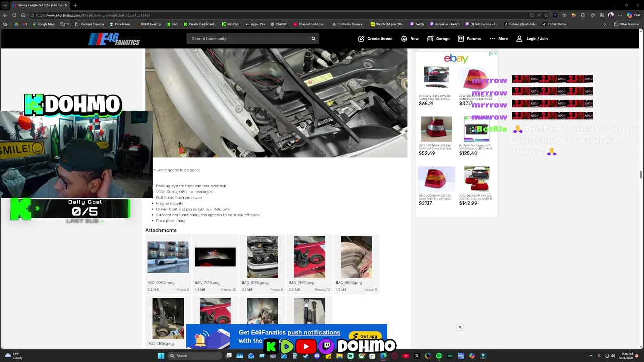
Task: Open attachment thumbnail IMG_7418.png
Action: (215, 257)
